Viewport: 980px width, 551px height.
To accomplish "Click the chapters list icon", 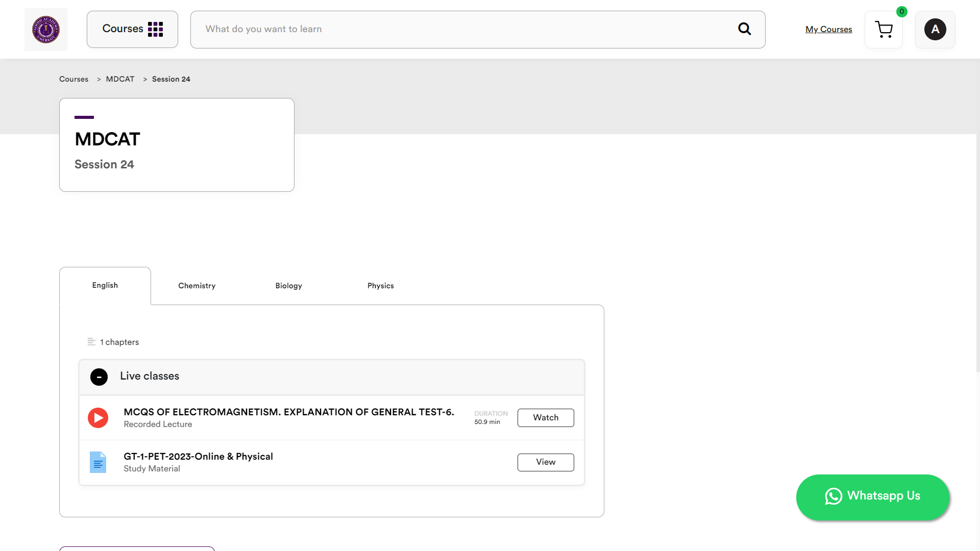I will click(91, 342).
